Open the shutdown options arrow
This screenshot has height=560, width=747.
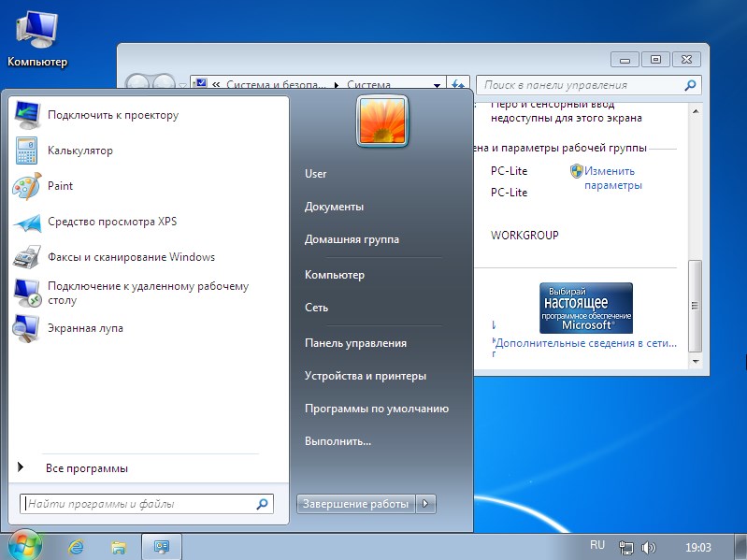pyautogui.click(x=426, y=504)
